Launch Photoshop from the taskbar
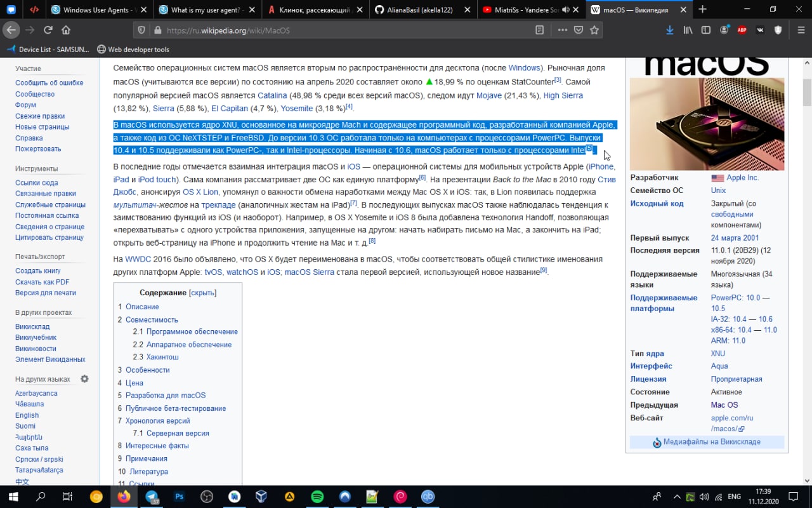Screen dimensions: 812x508 tap(179, 497)
